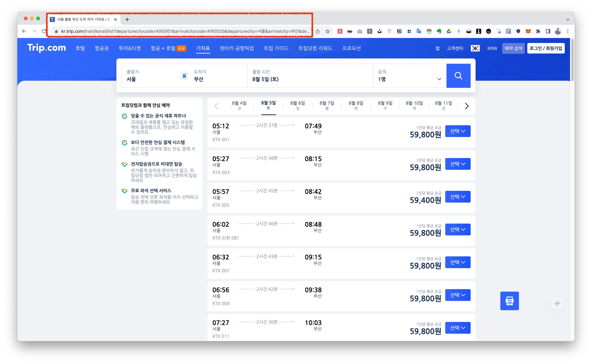The width and height of the screenshot is (592, 364).
Task: Open the 항공 + 호텔 menu item
Action: [x=168, y=48]
